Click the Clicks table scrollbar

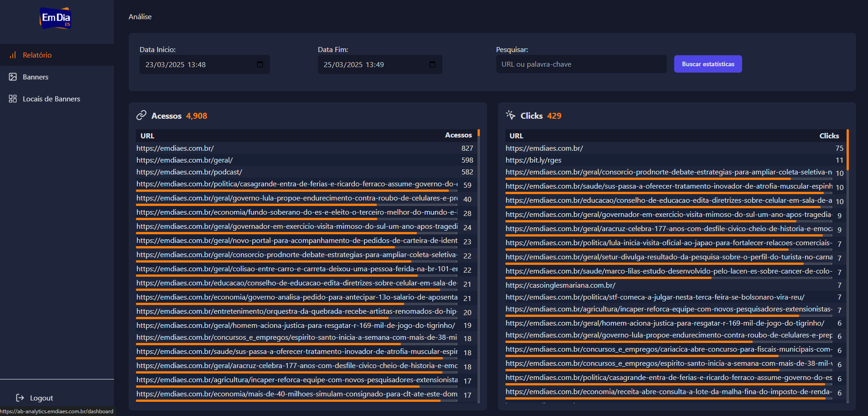tap(847, 150)
